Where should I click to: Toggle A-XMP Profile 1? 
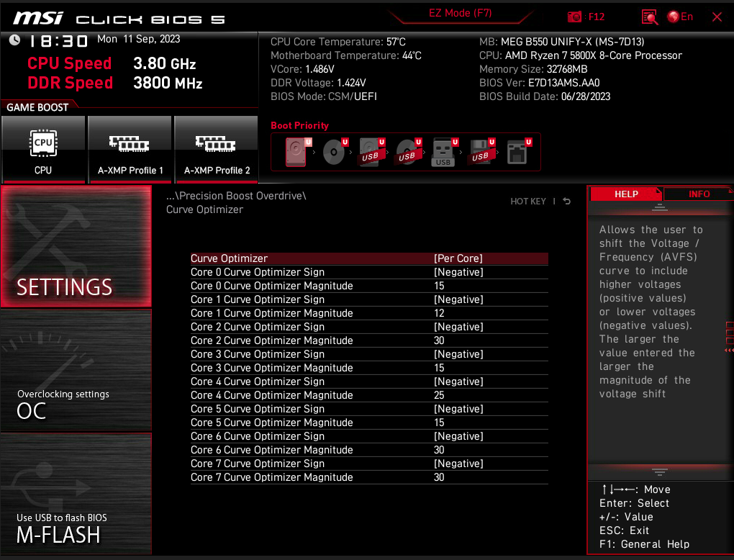[130, 150]
